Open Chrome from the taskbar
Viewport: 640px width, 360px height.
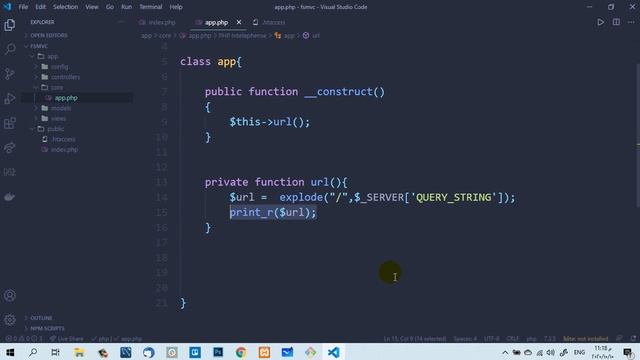click(241, 352)
